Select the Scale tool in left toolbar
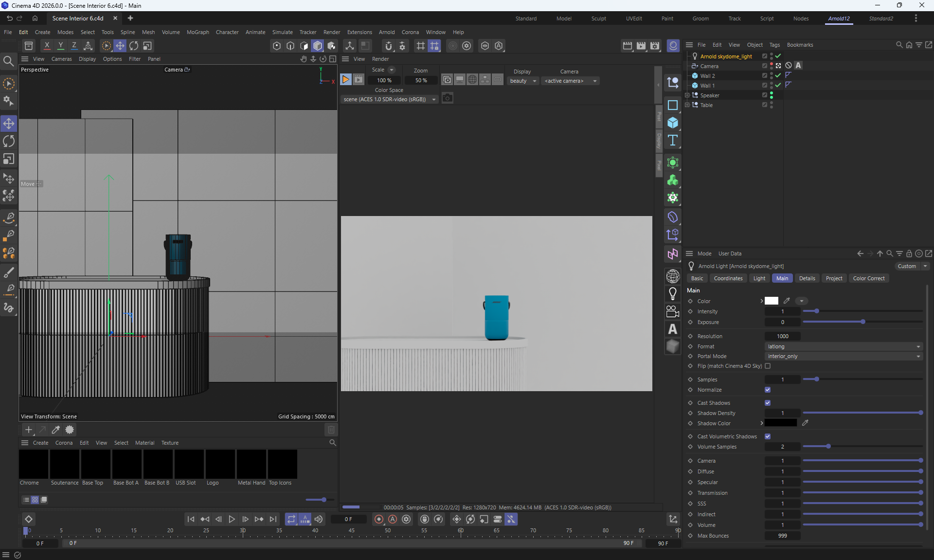The height and width of the screenshot is (560, 934). pos(9,159)
